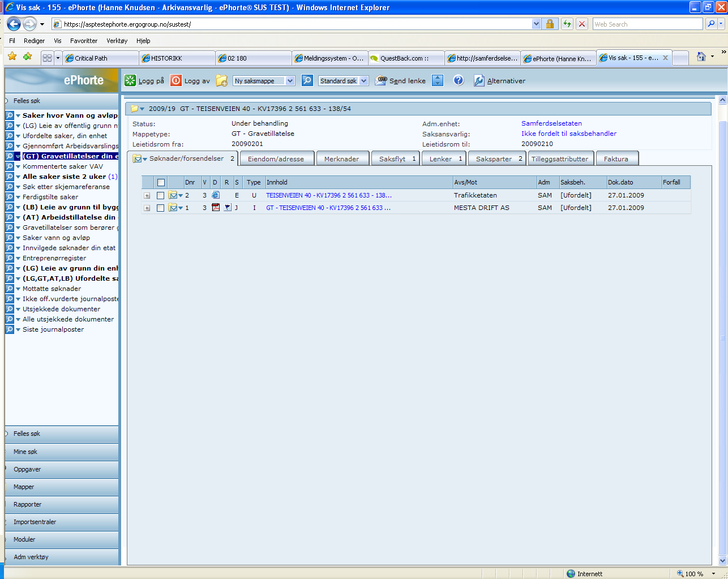Open dropdown arrow on Søknader/forsendelser tab
The height and width of the screenshot is (579, 728).
[145, 159]
